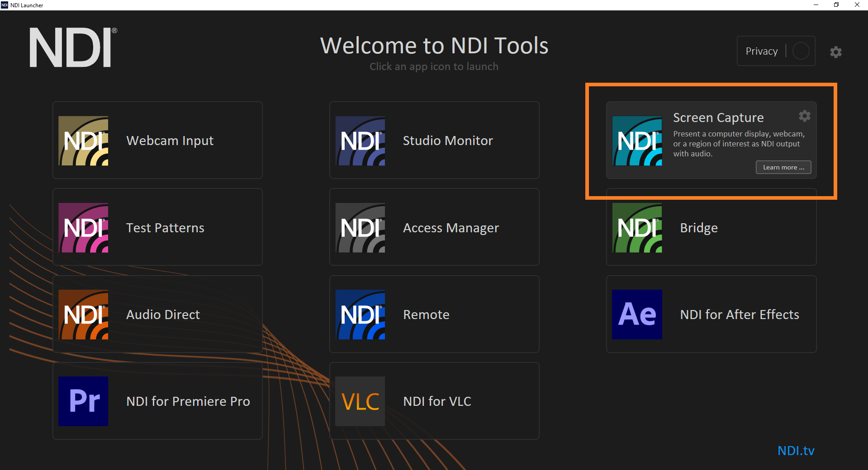Click the Access Manager label

pos(451,227)
